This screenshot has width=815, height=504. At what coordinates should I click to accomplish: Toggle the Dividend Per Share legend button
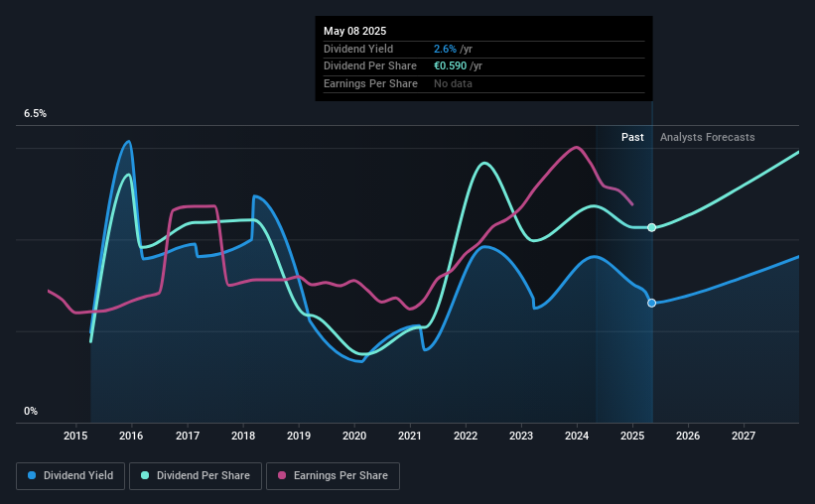click(x=196, y=476)
